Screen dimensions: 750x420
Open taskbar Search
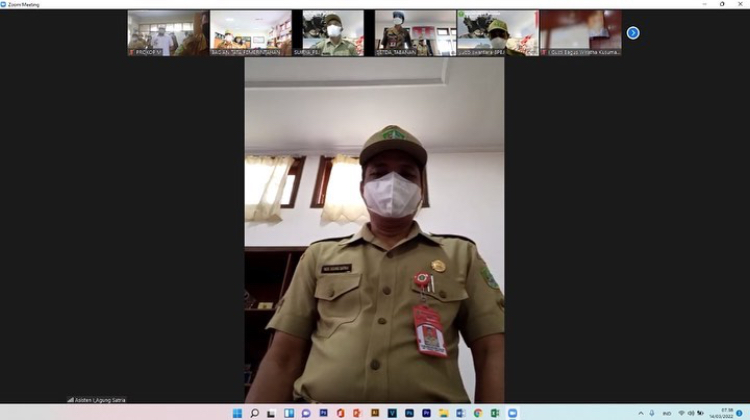(255, 412)
